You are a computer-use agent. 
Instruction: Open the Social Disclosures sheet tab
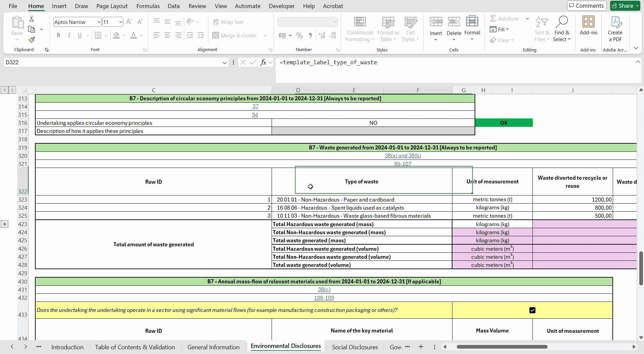click(x=355, y=347)
